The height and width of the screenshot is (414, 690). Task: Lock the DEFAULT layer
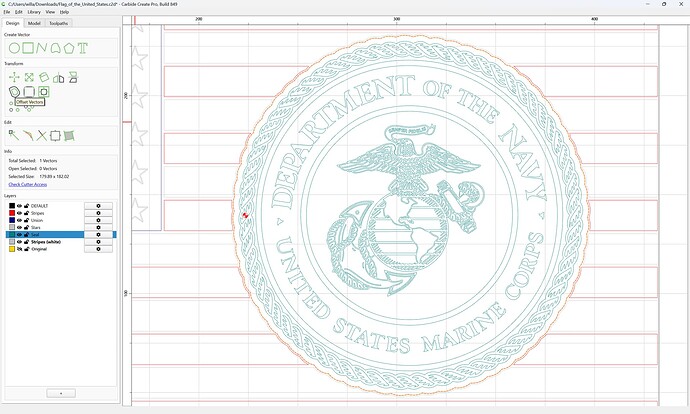tap(26, 206)
